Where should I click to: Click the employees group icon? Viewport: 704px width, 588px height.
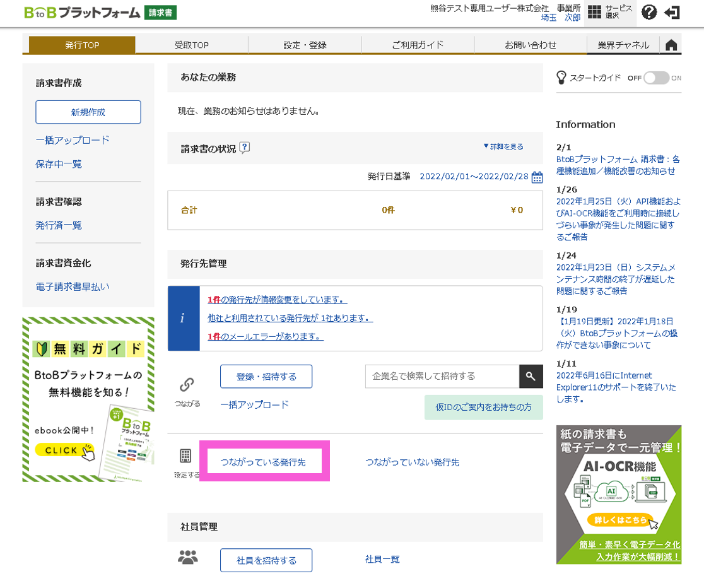[x=188, y=557]
